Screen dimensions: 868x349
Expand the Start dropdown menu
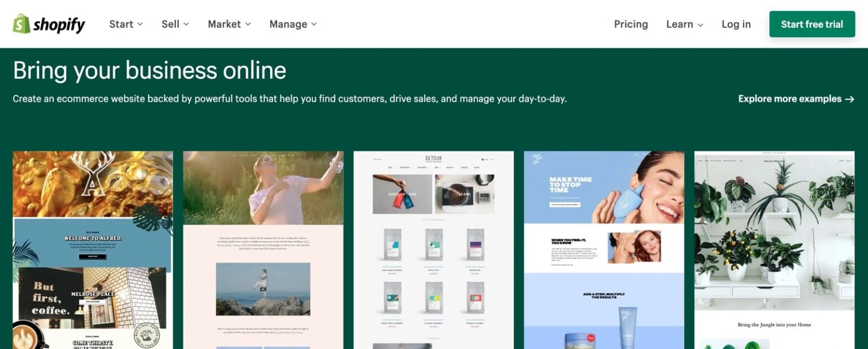tap(126, 24)
